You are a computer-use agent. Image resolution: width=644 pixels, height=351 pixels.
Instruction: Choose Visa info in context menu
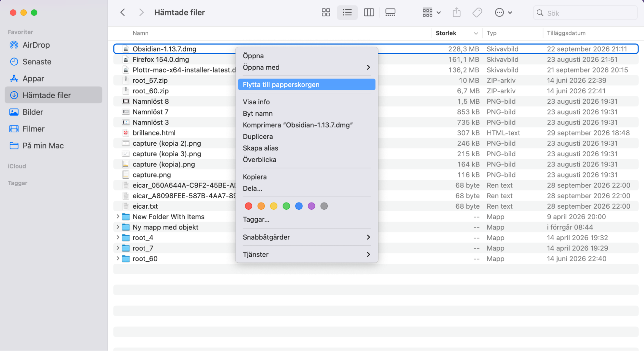pyautogui.click(x=306, y=102)
